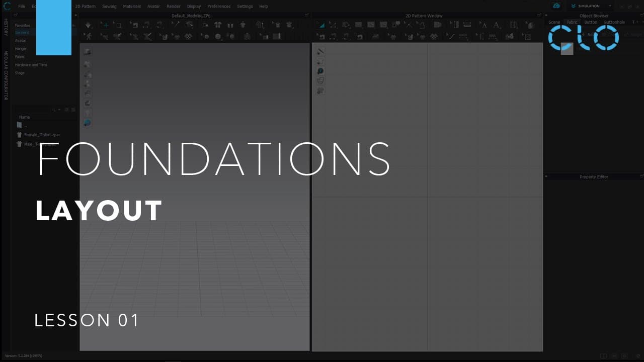The image size is (644, 362).
Task: Open the Render menu
Action: click(x=174, y=7)
